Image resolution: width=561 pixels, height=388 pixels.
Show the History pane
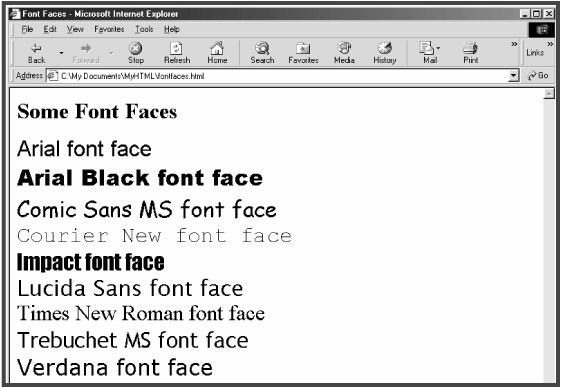click(385, 53)
